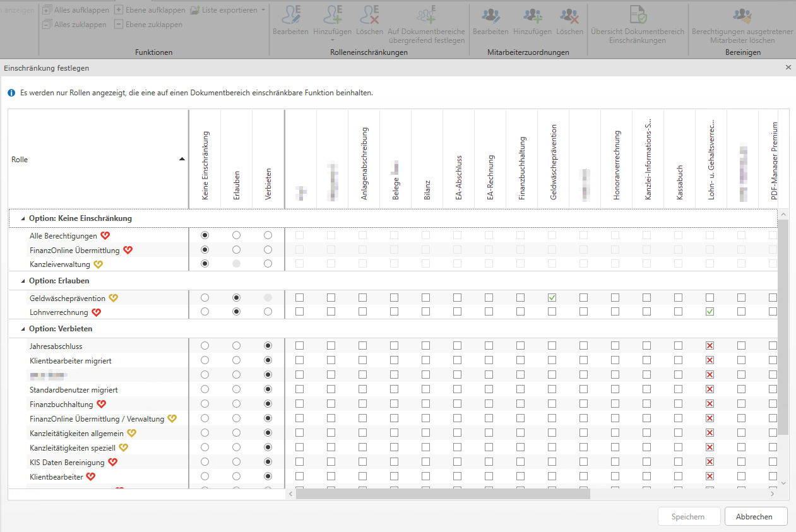The height and width of the screenshot is (532, 796).
Task: Click the horizontal scrollbar below the table
Action: [442, 494]
